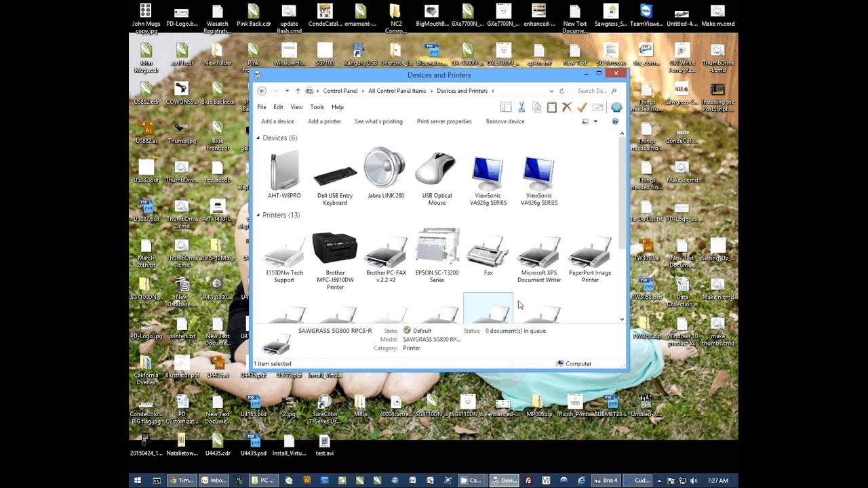The image size is (868, 488).
Task: Select the test.avi desktop file
Action: [324, 445]
